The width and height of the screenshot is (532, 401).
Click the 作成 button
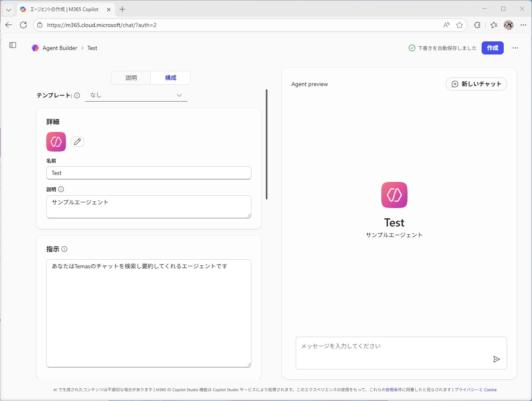492,48
